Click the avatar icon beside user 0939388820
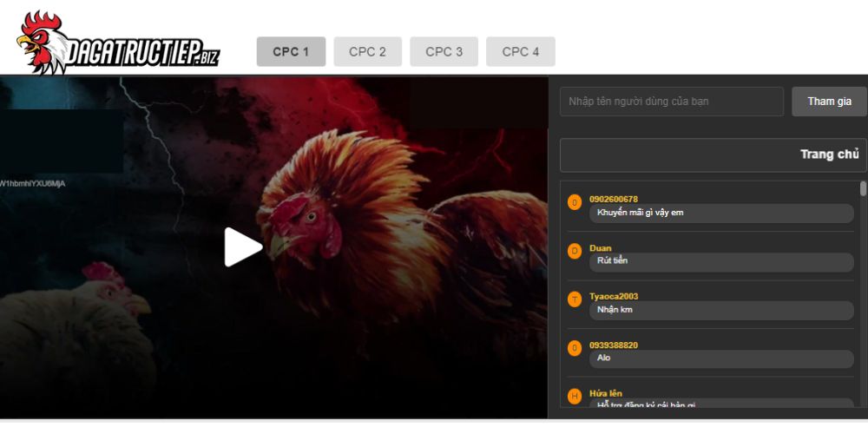The width and height of the screenshot is (868, 434). click(574, 348)
